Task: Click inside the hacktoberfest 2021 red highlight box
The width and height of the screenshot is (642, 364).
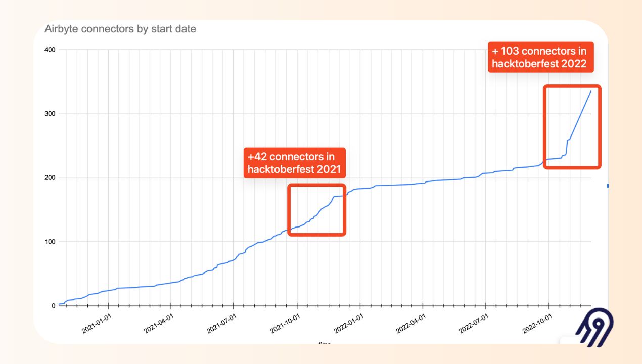Action: (x=316, y=209)
